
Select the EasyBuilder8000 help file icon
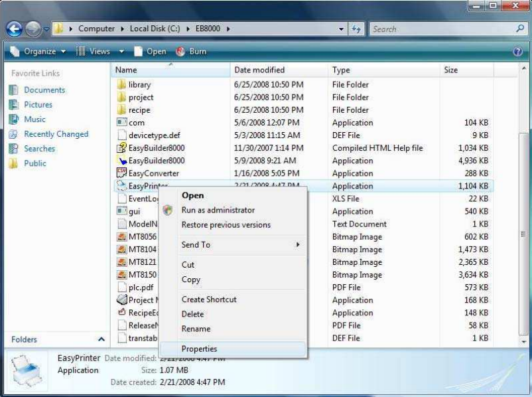click(121, 148)
